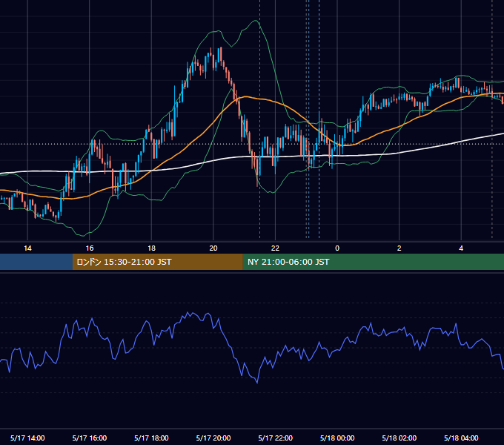
Task: Click the 16 hour label on the price chart axis
Action: pos(90,248)
